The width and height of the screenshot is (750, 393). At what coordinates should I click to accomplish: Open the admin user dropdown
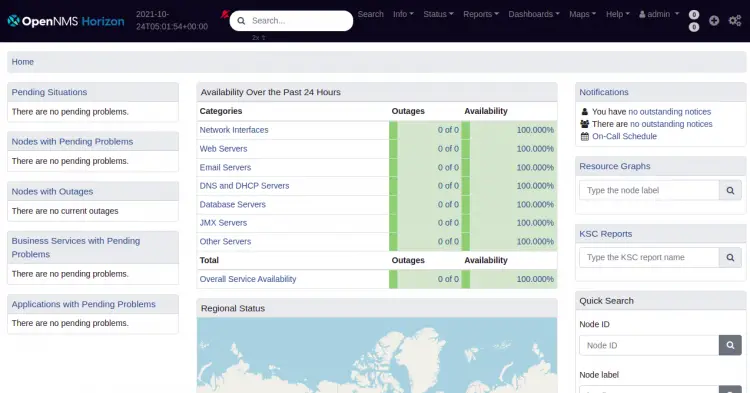(x=659, y=14)
